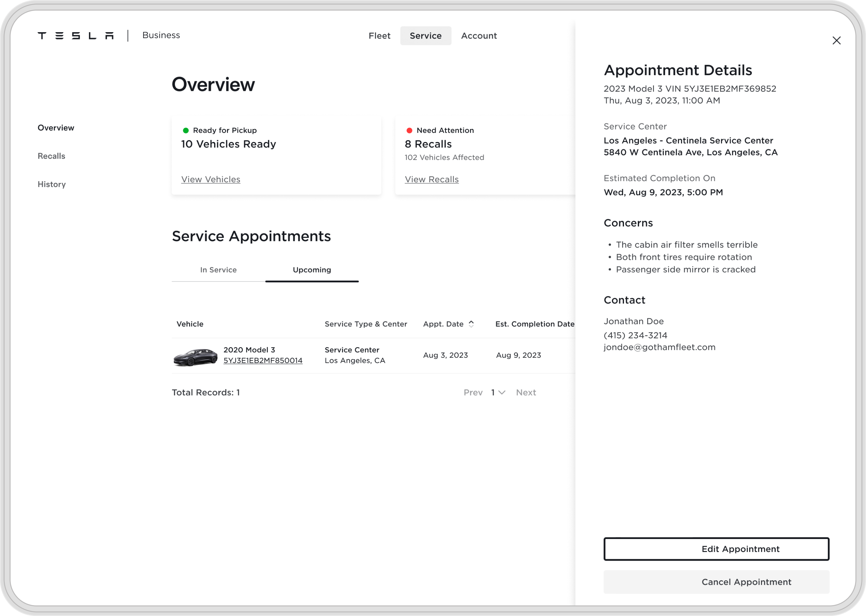Click the Passenger side mirror concern
Screen dimensions: 866x616
(x=686, y=269)
